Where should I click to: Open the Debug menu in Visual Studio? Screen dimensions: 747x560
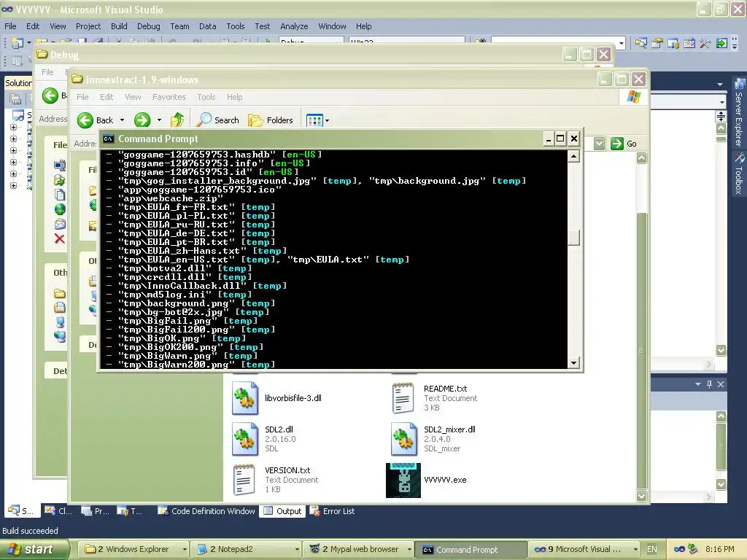(x=149, y=26)
